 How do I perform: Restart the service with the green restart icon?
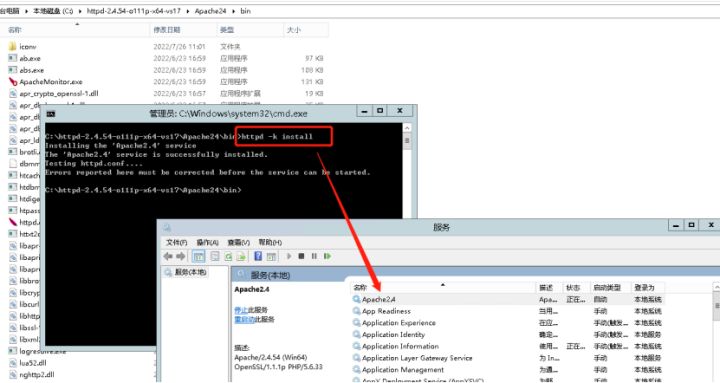pos(327,256)
